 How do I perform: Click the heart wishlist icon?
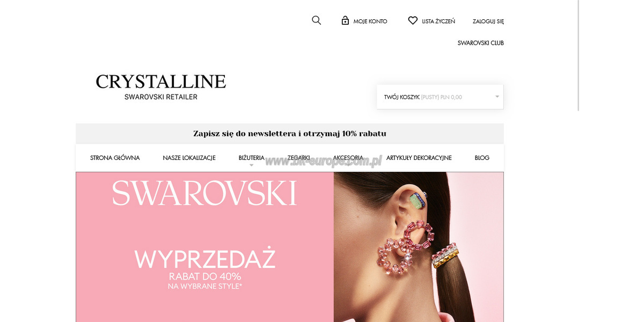(413, 20)
